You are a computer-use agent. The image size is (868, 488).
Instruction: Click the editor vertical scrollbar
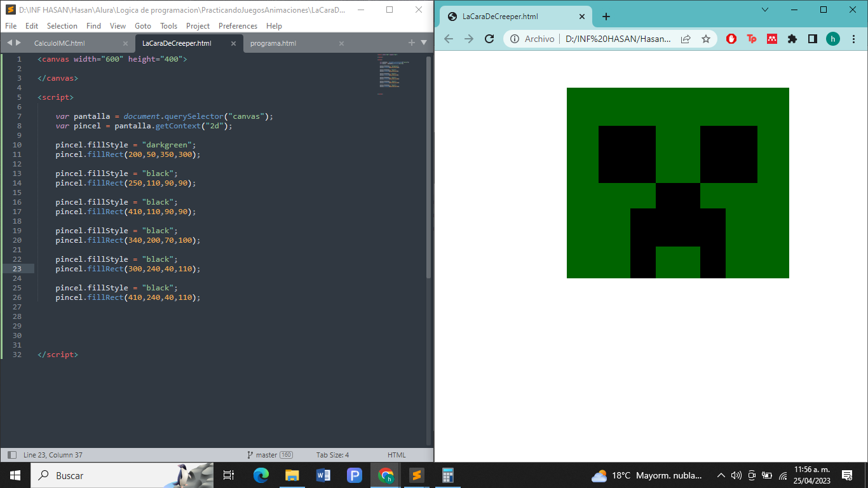click(428, 166)
